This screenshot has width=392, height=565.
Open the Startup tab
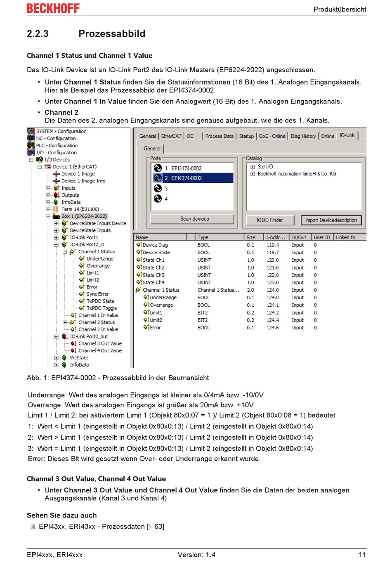[x=246, y=136]
